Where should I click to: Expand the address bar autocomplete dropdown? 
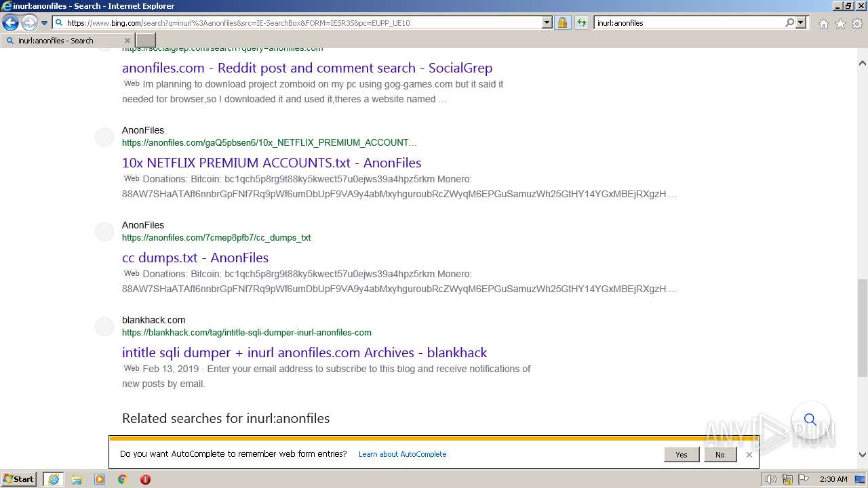coord(547,22)
